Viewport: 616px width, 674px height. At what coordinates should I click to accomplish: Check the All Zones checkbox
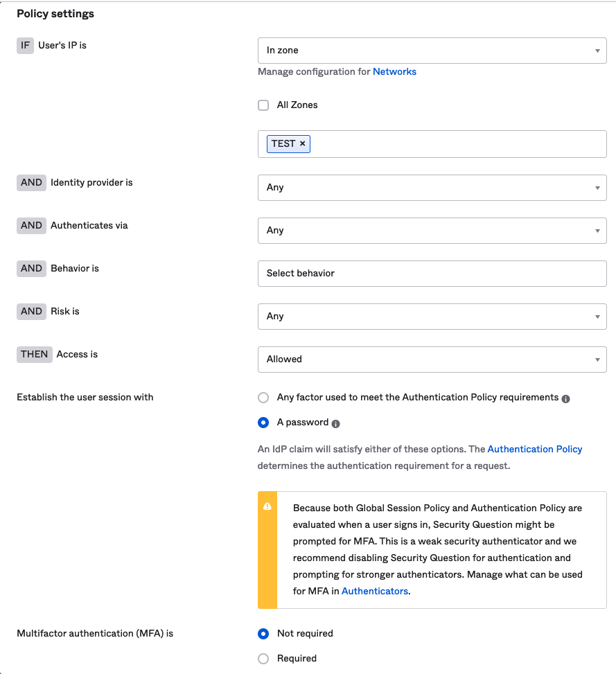[263, 105]
